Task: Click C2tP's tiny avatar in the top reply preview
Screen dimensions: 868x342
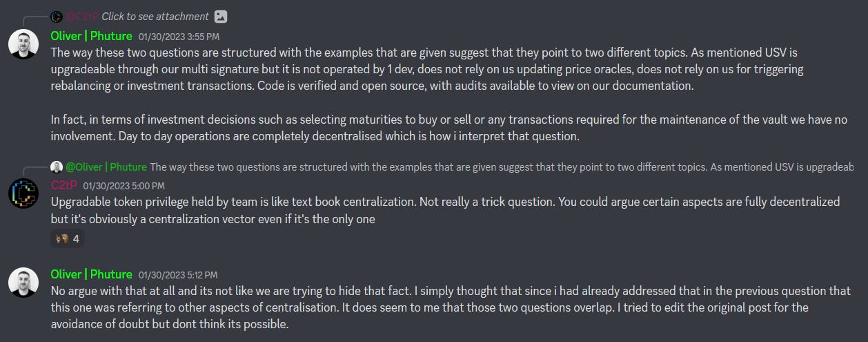Action: click(57, 17)
